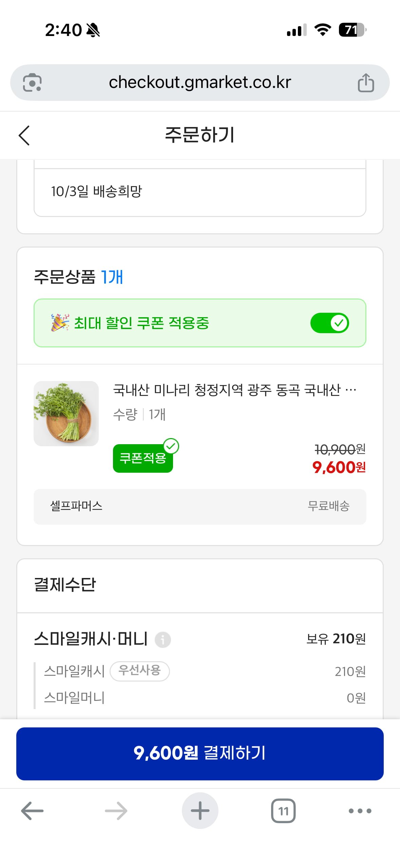The image size is (400, 868).
Task: Toggle off maximum discount coupon switch
Action: pos(329,323)
